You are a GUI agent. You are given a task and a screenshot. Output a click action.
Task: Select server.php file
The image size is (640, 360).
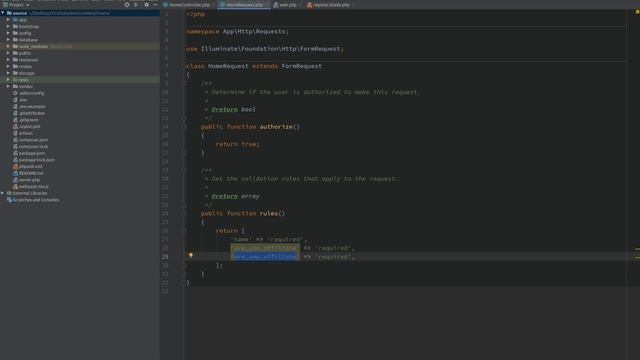coord(27,180)
